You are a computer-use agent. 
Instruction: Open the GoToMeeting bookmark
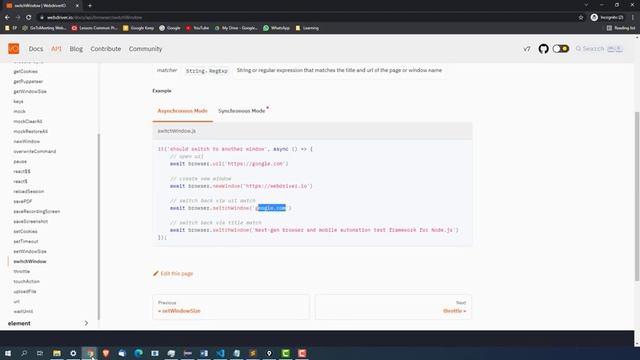pyautogui.click(x=44, y=28)
